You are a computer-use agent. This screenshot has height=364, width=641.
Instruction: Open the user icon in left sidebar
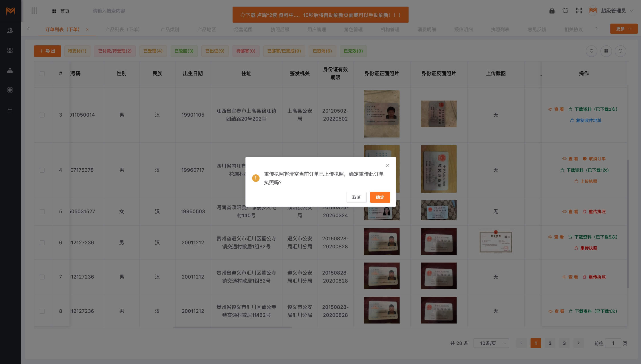tap(10, 30)
